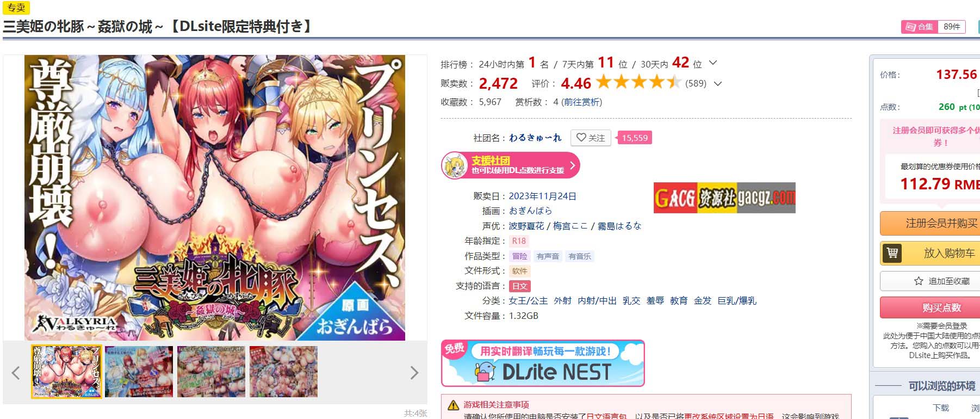Screen dimensions: 980x419
Task: Select the 冒险 genre tag
Action: coord(519,256)
